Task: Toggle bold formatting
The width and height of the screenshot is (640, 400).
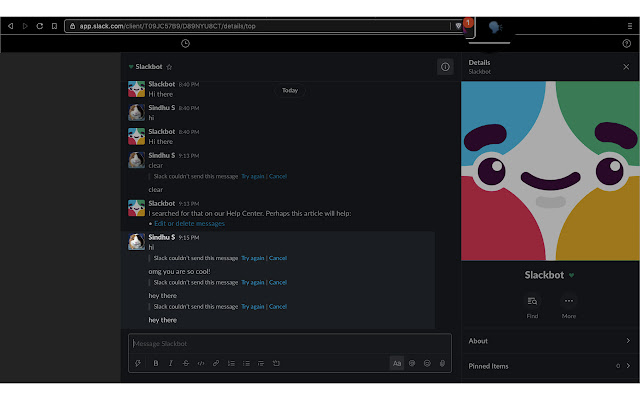Action: [156, 363]
